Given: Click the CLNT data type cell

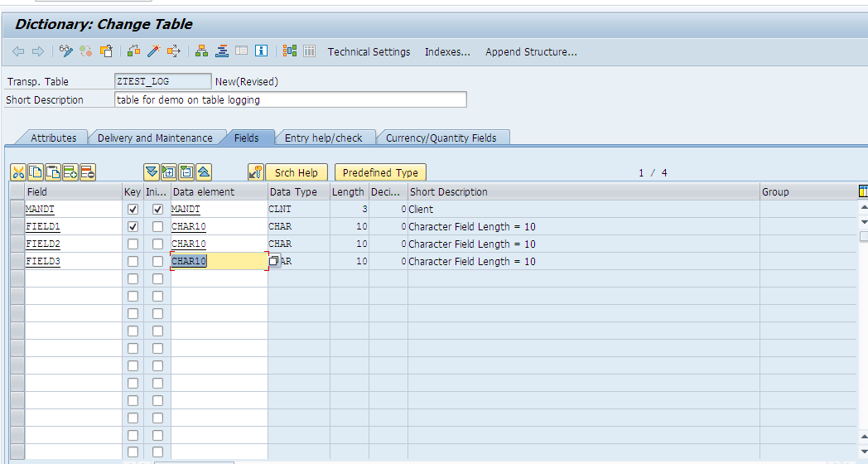Looking at the screenshot, I should click(x=299, y=210).
